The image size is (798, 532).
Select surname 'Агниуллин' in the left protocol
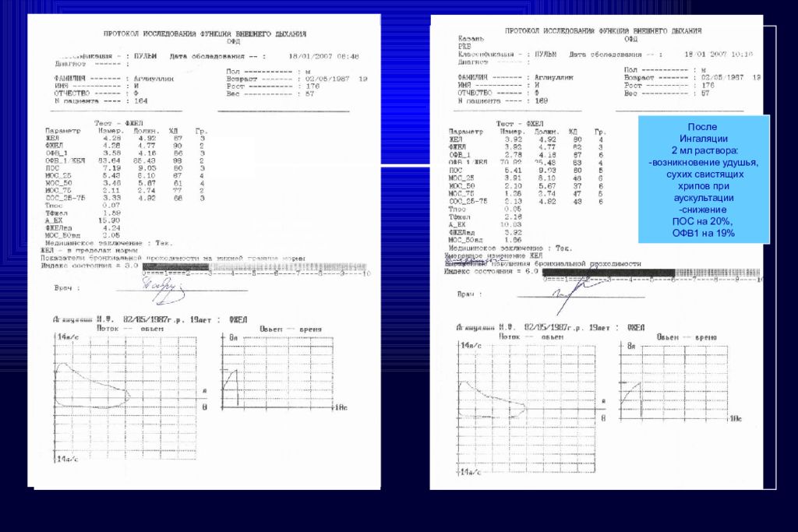click(x=154, y=79)
